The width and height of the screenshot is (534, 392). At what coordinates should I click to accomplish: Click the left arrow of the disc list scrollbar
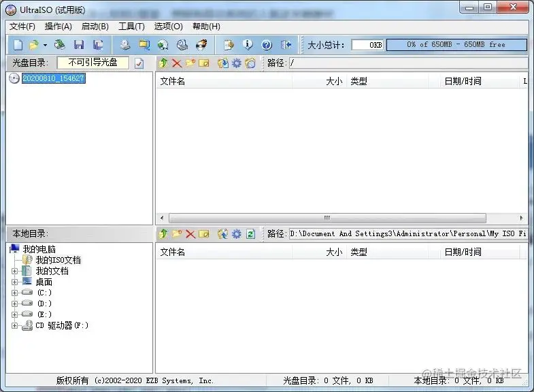pyautogui.click(x=162, y=218)
